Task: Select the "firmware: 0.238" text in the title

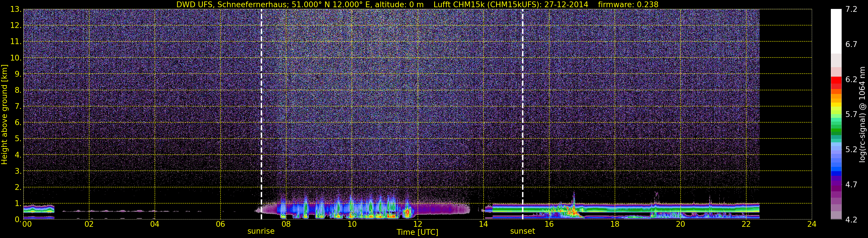Action: (628, 4)
